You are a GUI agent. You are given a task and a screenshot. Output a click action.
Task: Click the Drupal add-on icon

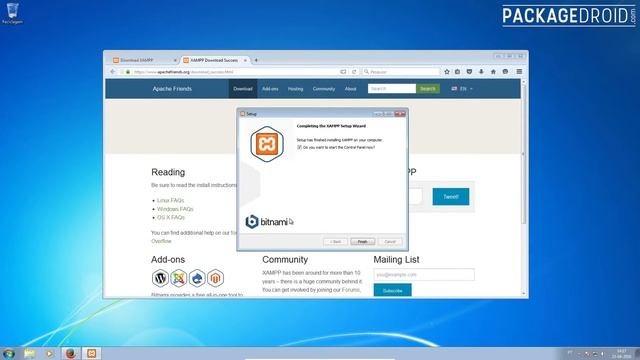coord(197,278)
